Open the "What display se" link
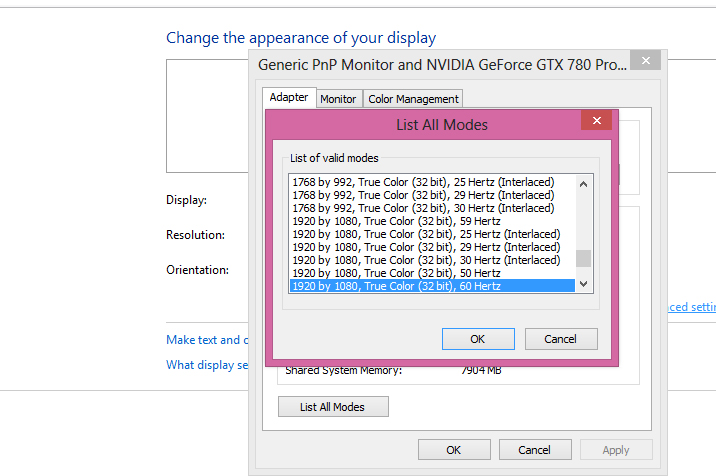Screen dimensions: 716x476 coord(207,365)
